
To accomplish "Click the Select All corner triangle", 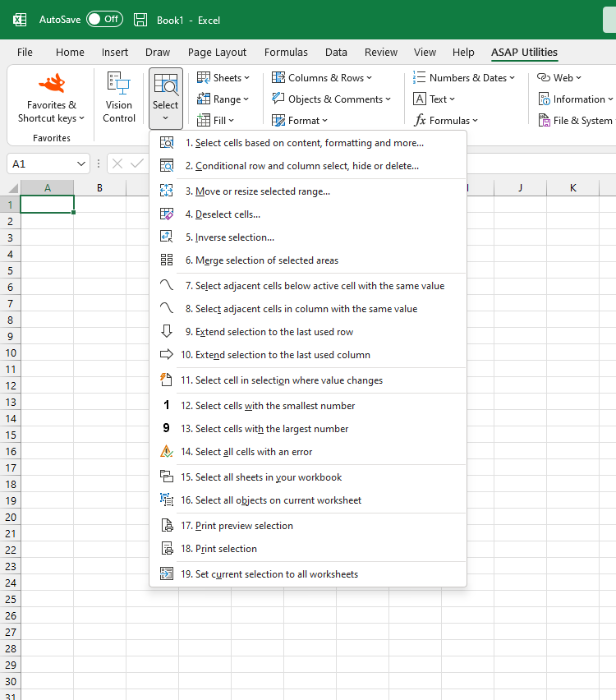I will point(13,188).
